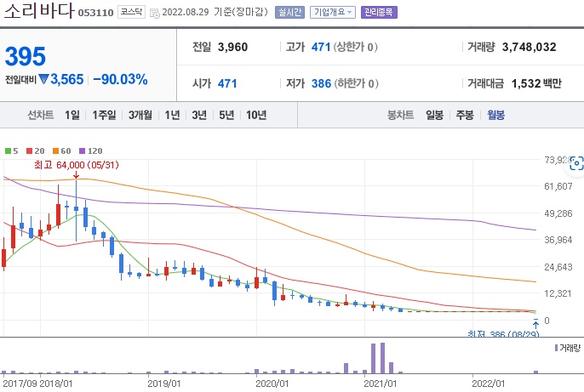Image resolution: width=584 pixels, height=392 pixels.
Task: Click the 61,607 price axis label
Action: [x=558, y=186]
